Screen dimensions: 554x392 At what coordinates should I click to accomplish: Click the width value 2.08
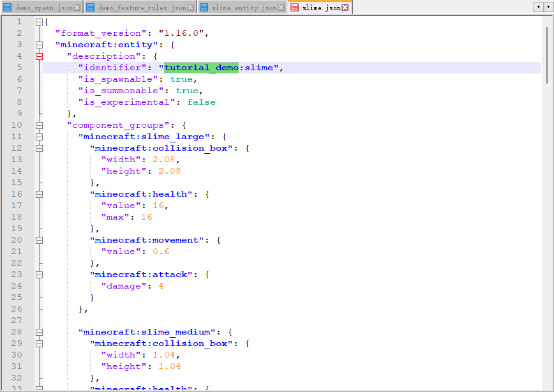pyautogui.click(x=164, y=160)
